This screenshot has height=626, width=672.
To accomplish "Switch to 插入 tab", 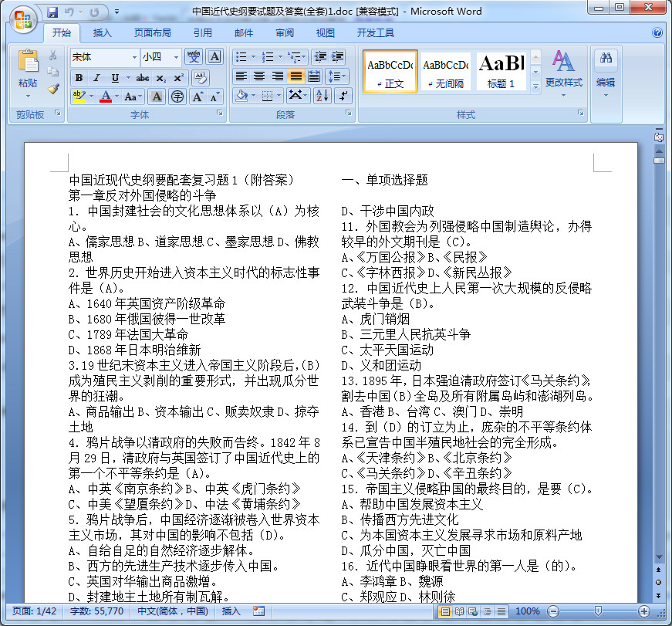I will pos(102,33).
